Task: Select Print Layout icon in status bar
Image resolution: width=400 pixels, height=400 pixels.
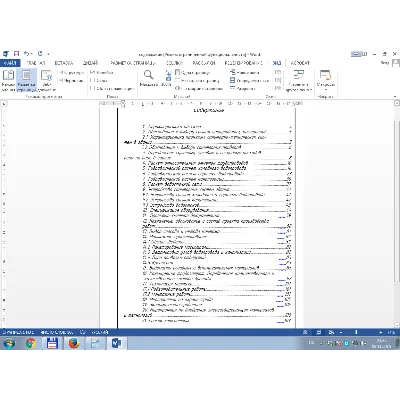Action: pyautogui.click(x=319, y=332)
